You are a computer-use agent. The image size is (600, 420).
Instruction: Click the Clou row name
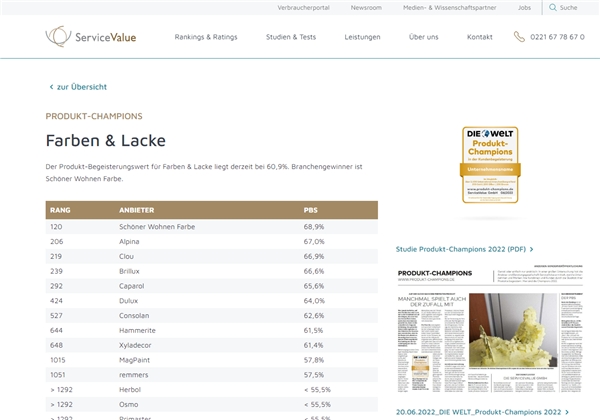[x=126, y=256]
